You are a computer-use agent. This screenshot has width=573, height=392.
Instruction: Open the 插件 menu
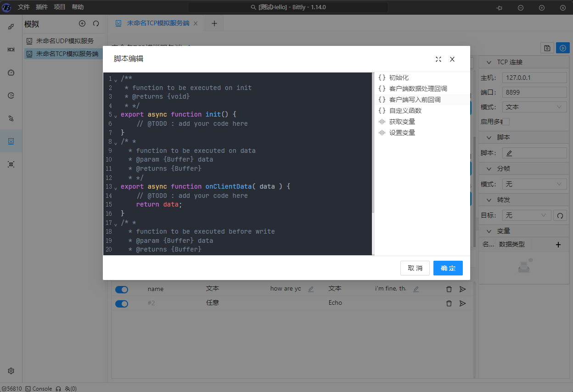click(x=41, y=7)
